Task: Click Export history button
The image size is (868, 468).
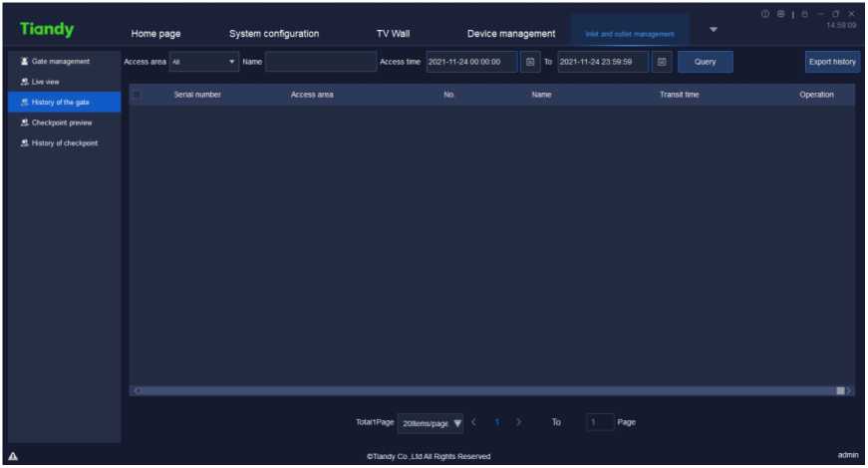Action: tap(832, 62)
